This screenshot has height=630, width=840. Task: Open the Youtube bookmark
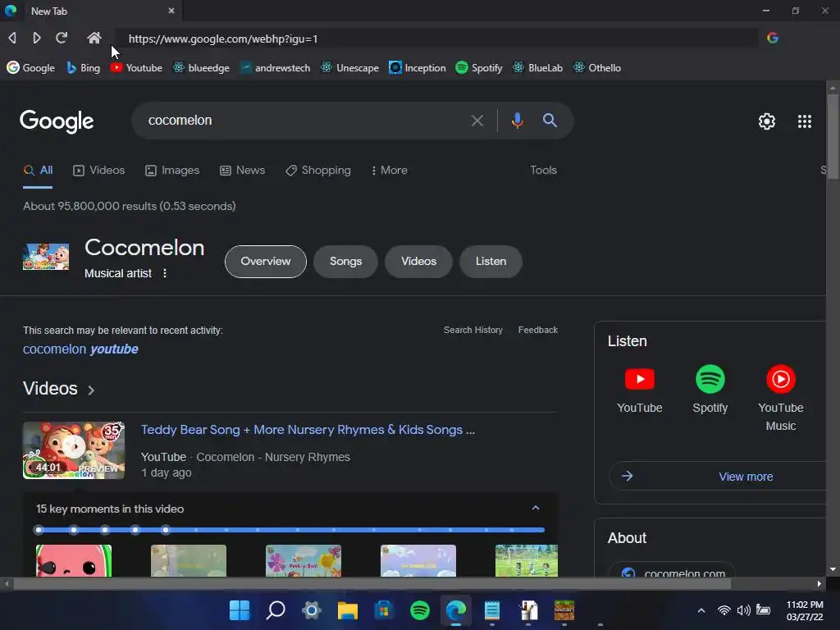(x=136, y=68)
